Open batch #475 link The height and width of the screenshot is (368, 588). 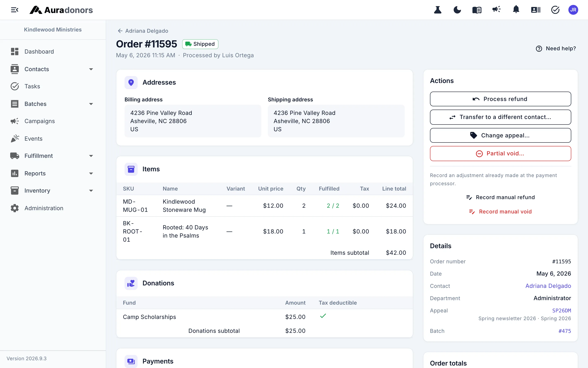[x=565, y=331]
